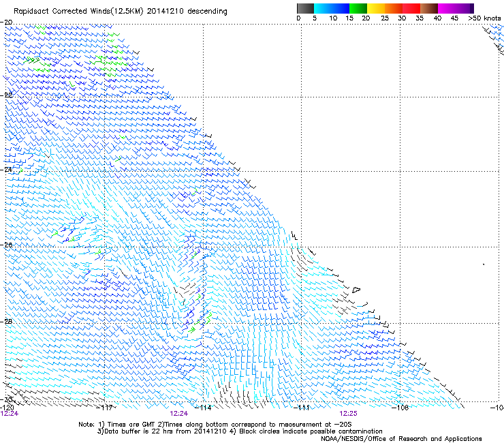Screen dimensions: 504x443
Task: Click the chart title 'Rapidscat Corrected Winds(12.5KM)'
Action: [78, 12]
